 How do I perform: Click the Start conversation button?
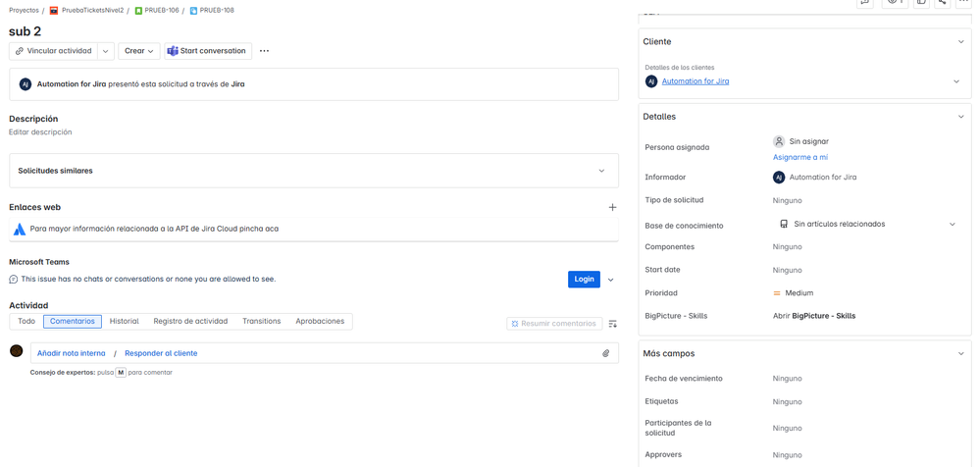click(x=208, y=51)
